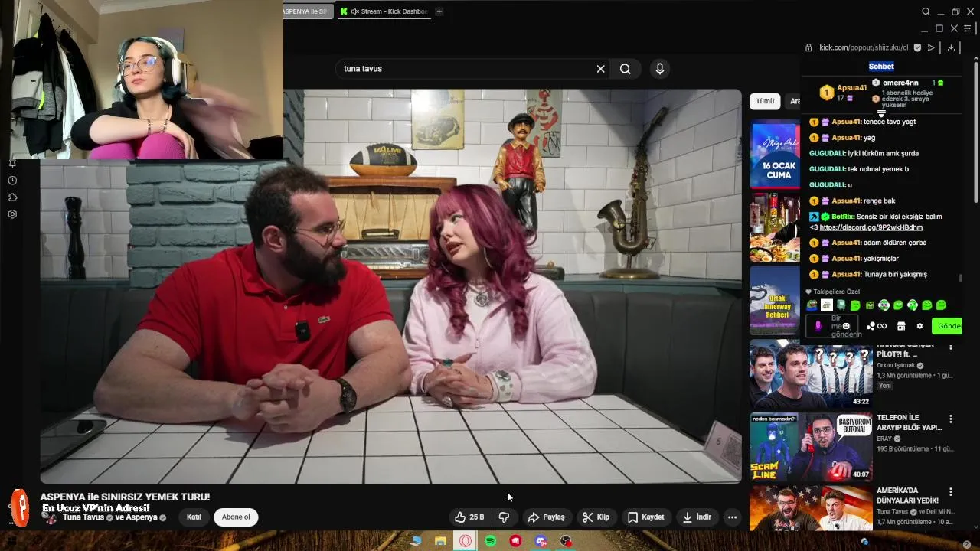Open File Explorer folder in taskbar

tap(440, 541)
